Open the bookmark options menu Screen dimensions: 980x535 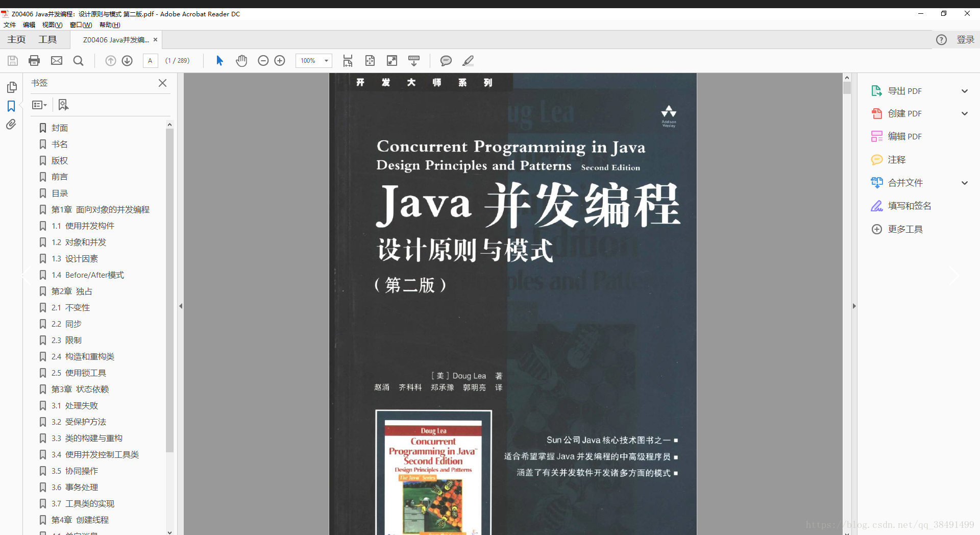pos(39,105)
